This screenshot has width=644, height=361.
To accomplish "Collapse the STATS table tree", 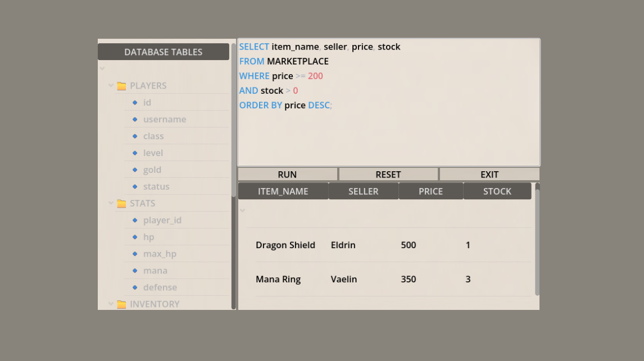I will click(111, 203).
